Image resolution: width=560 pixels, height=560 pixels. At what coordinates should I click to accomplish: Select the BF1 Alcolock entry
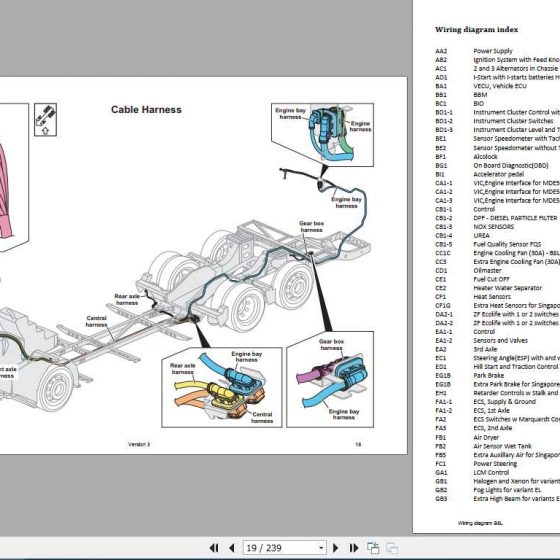point(466,156)
